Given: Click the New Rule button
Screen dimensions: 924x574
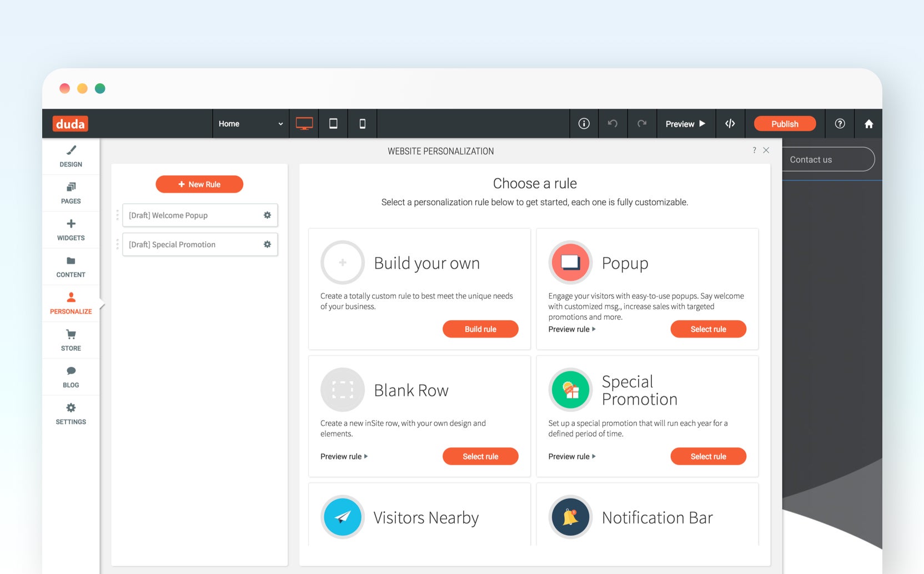Looking at the screenshot, I should (x=199, y=184).
